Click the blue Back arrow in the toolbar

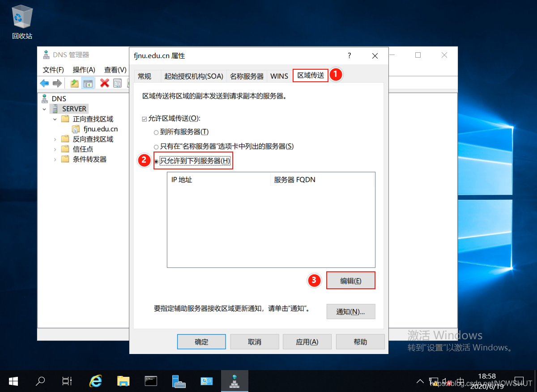pyautogui.click(x=44, y=83)
